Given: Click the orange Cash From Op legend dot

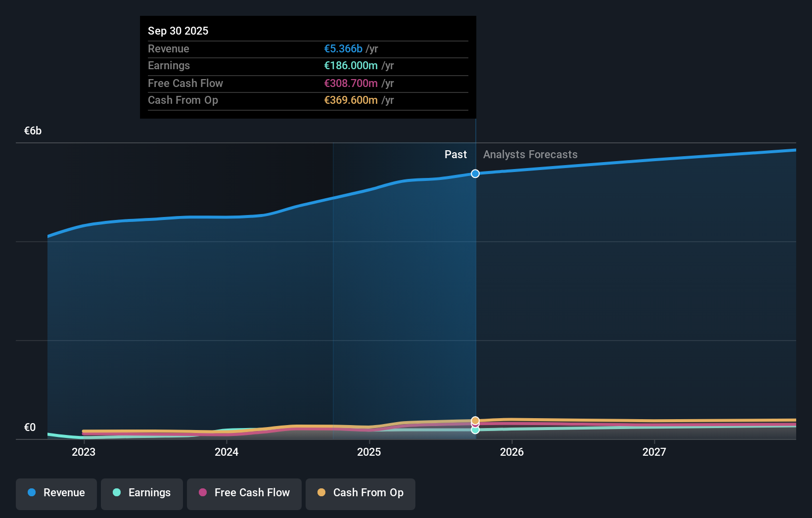Looking at the screenshot, I should coord(321,492).
